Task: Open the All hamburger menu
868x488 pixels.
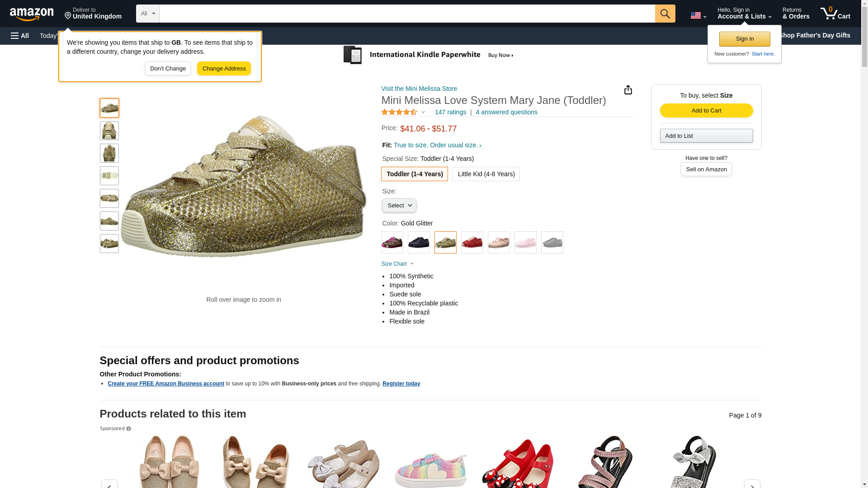Action: (20, 36)
